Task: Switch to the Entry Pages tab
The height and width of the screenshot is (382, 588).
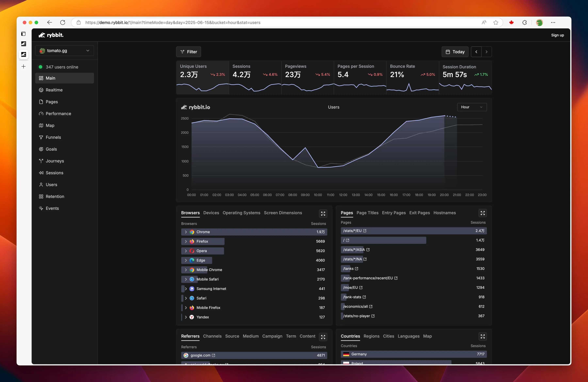Action: 394,213
